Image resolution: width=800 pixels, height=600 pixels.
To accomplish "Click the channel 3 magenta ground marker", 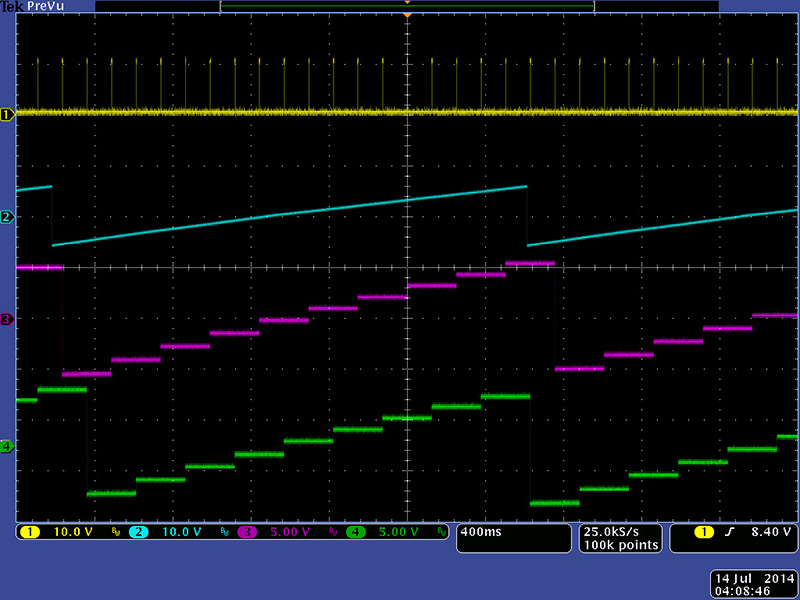I will [7, 319].
